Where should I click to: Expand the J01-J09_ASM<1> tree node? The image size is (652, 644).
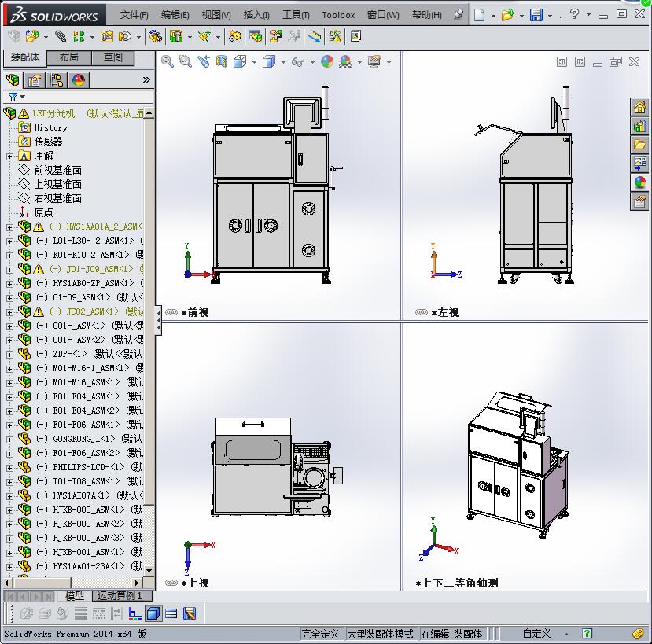click(9, 270)
